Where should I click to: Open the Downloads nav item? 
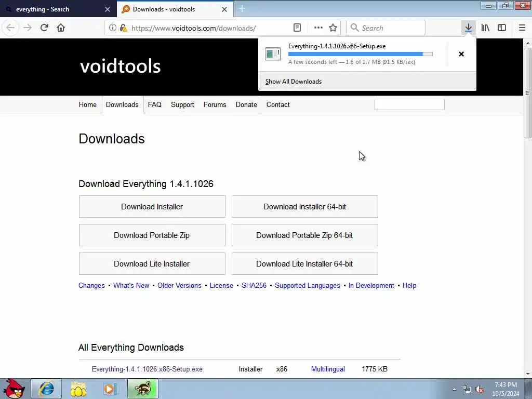pyautogui.click(x=122, y=104)
